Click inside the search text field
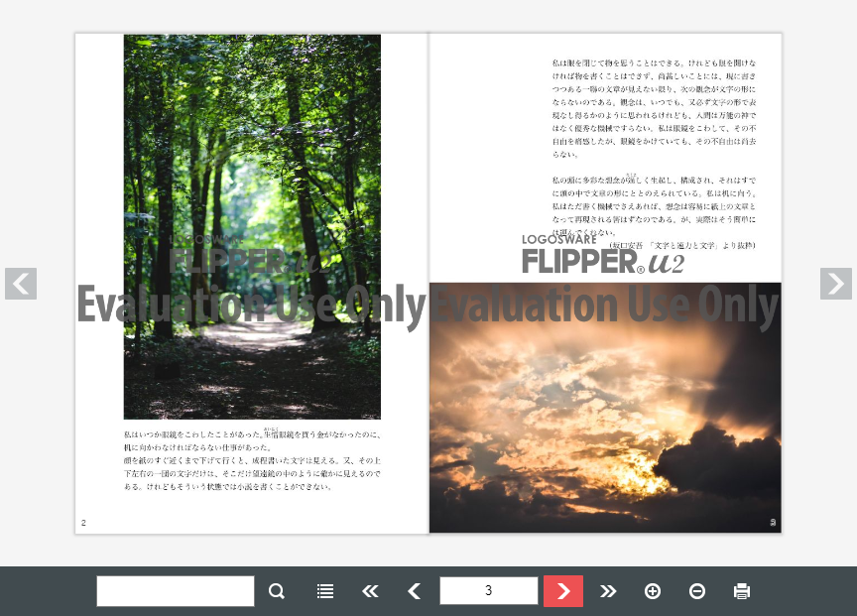 pos(175,590)
